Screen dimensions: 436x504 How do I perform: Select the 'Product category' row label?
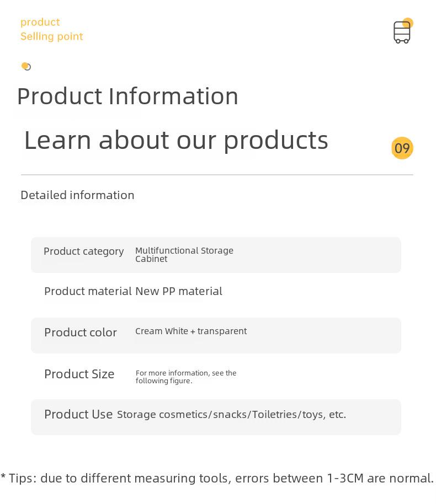84,251
